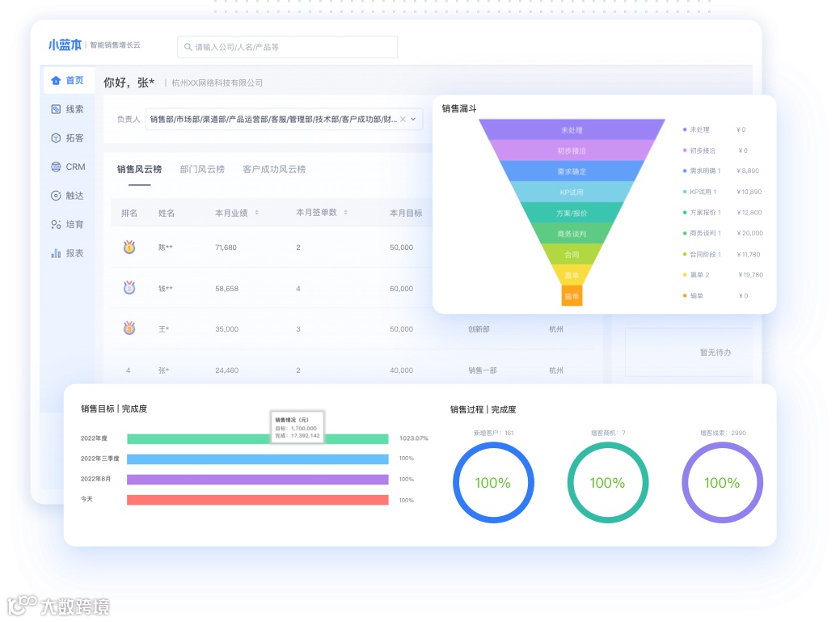The image size is (840, 622).
Task: Click 杭州XX网络科技有限公司 company name
Action: (x=217, y=83)
